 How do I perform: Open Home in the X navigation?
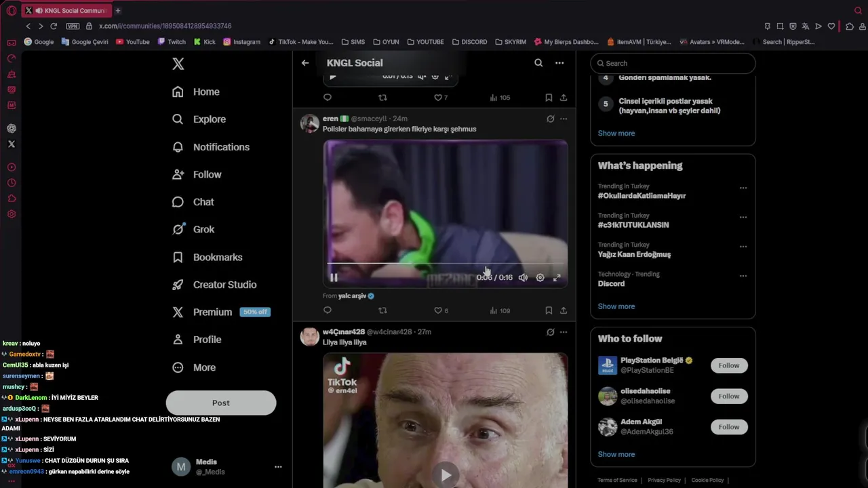coord(196,91)
